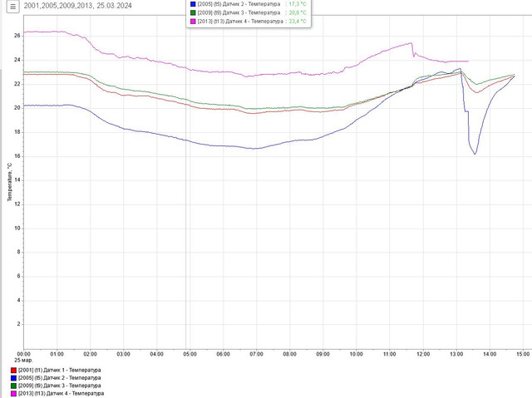532x398 pixels.
Task: Click blue swatch in tooltip for Датчик 2
Action: point(193,4)
